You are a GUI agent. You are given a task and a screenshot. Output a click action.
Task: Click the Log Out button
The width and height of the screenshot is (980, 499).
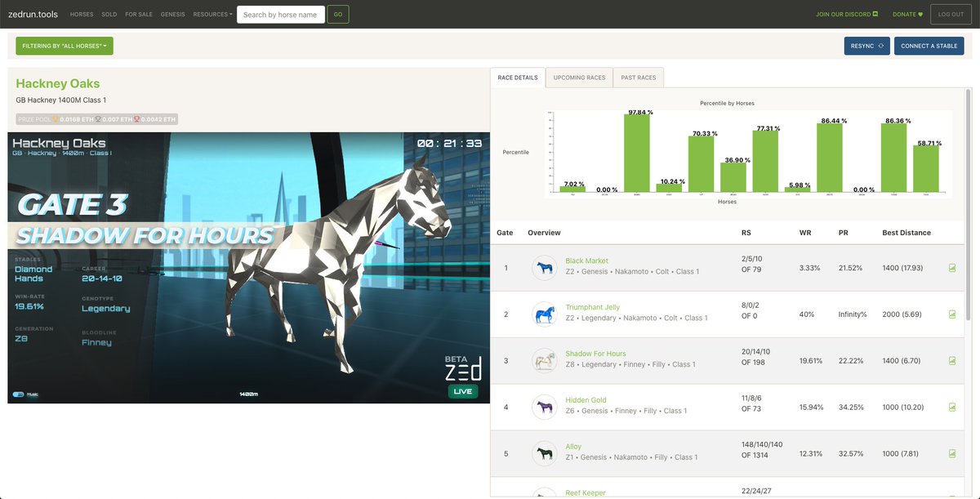[x=951, y=14]
